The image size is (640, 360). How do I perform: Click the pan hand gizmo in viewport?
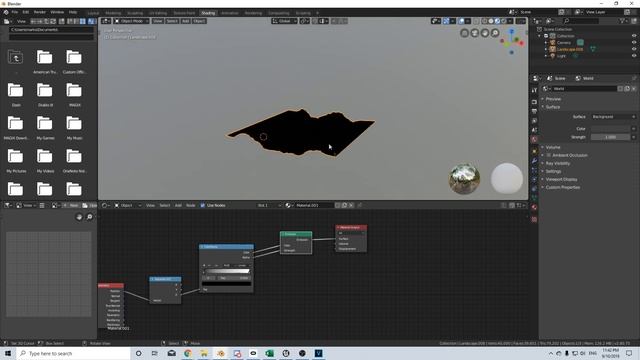pos(485,33)
